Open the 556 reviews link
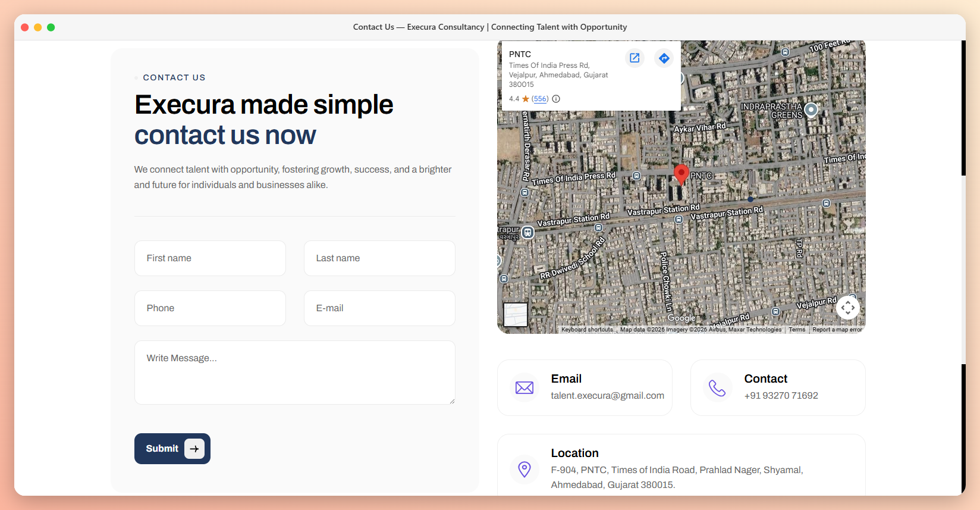This screenshot has height=510, width=980. (540, 99)
